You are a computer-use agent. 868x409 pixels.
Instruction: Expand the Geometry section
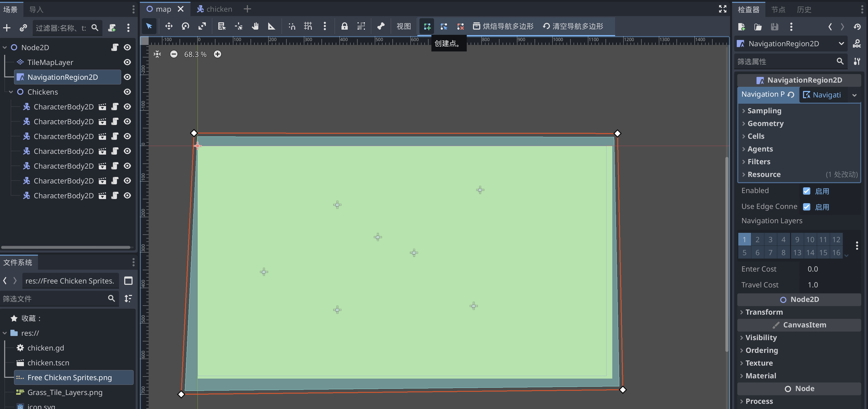[x=765, y=124]
